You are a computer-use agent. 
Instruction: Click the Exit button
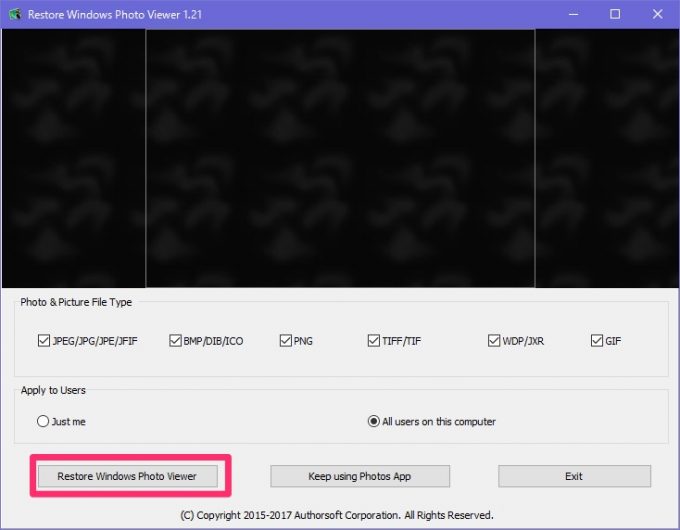(574, 476)
